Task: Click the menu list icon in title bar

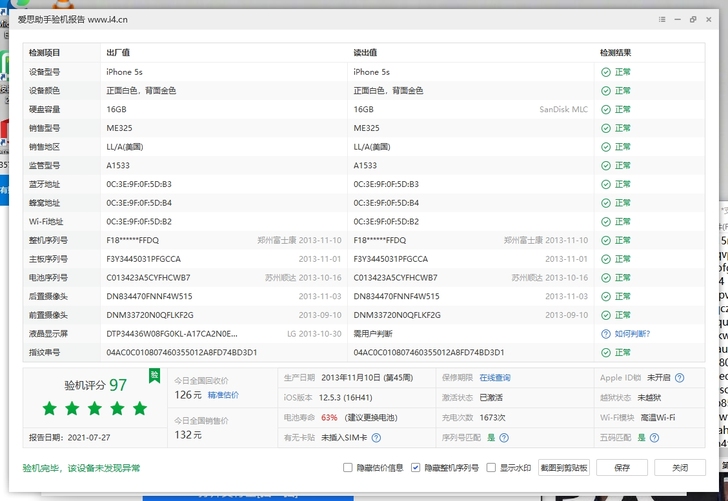Action: 662,20
